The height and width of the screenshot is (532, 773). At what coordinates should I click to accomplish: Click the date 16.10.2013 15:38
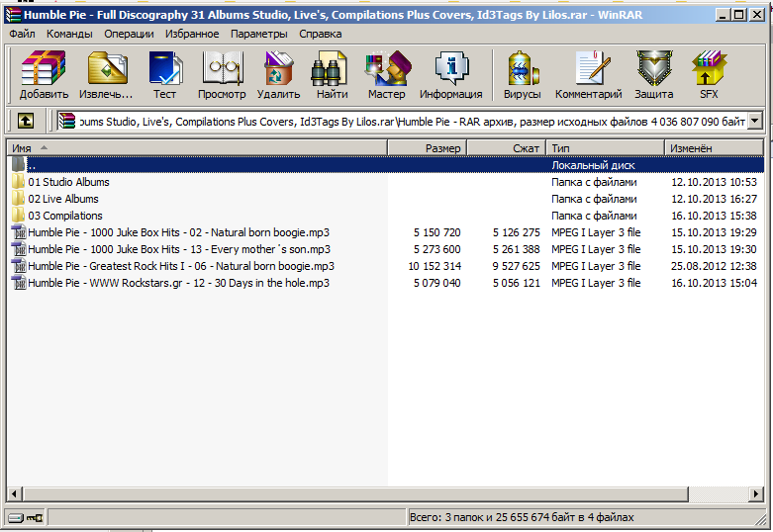click(714, 216)
